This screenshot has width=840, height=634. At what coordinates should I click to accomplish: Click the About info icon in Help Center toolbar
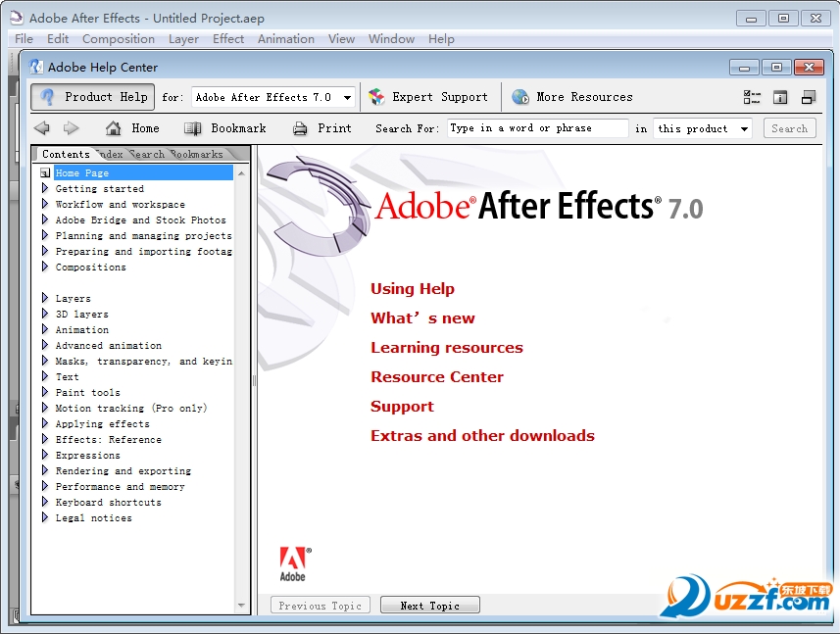click(780, 97)
